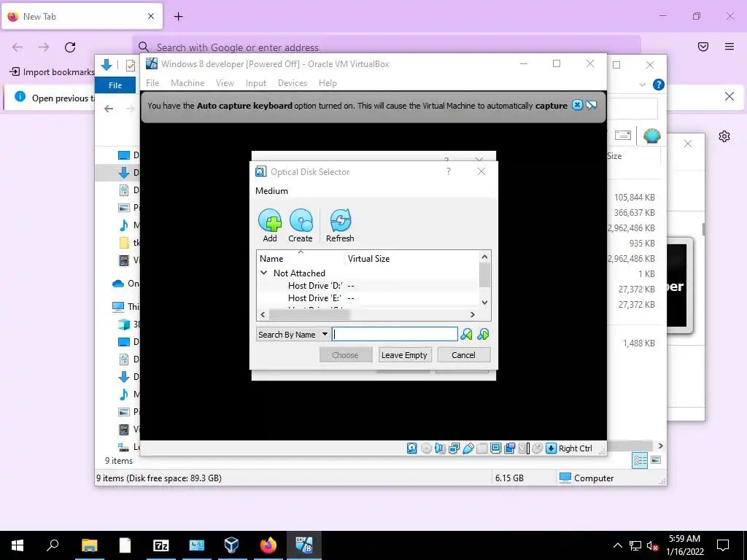The width and height of the screenshot is (747, 560).
Task: Open Windows Start menu
Action: tap(18, 545)
